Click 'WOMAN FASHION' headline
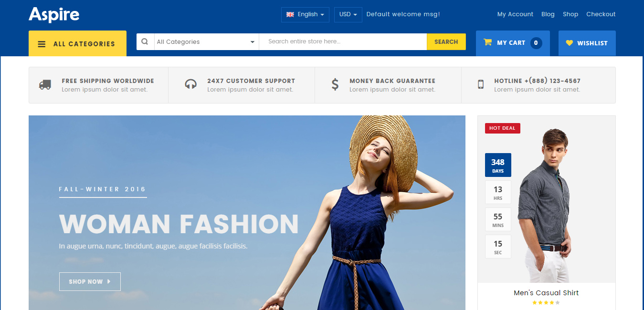 pos(179,224)
